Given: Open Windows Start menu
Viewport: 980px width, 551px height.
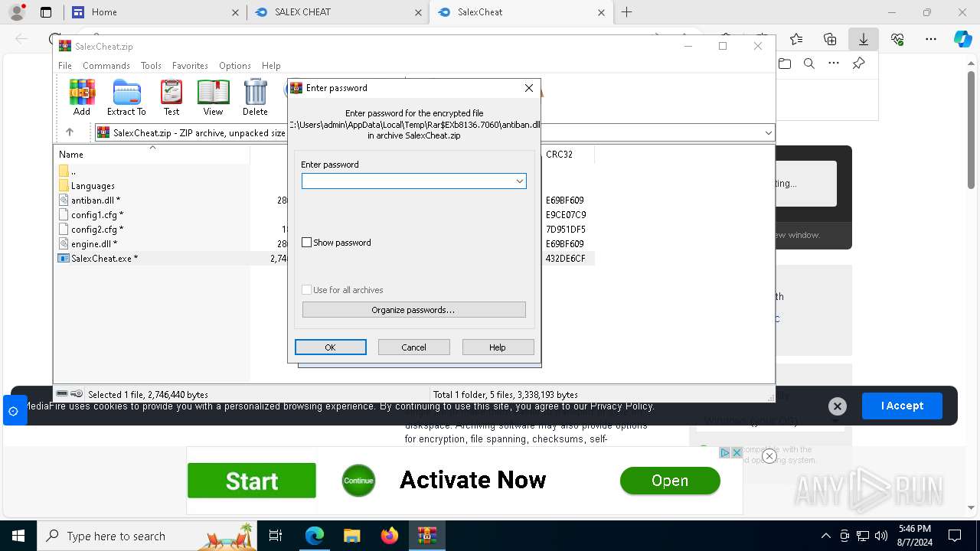Looking at the screenshot, I should [18, 536].
